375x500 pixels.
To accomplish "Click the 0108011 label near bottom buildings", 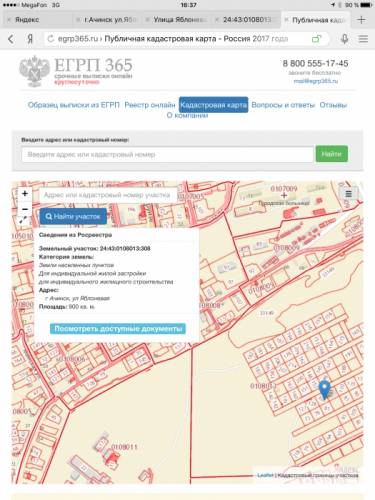I will 124,447.
